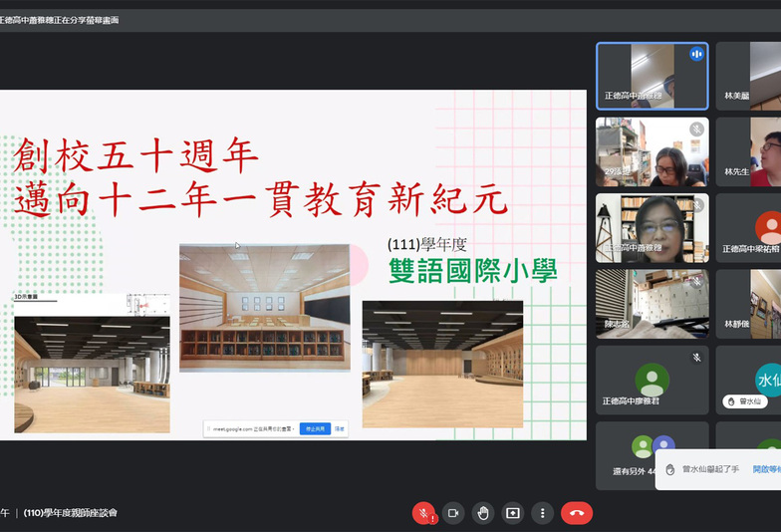Click the right hall rendering on the slide
The width and height of the screenshot is (781, 532).
coord(442,365)
